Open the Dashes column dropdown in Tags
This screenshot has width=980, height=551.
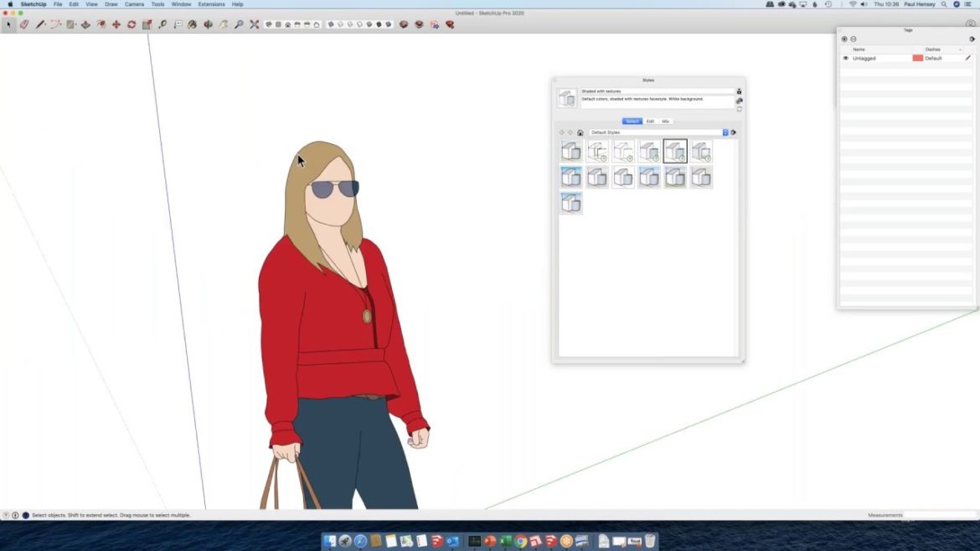coord(960,49)
